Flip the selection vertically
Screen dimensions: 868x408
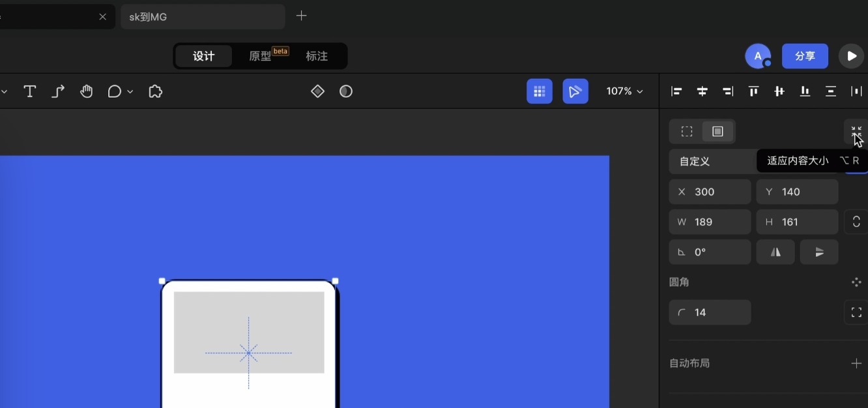click(819, 252)
